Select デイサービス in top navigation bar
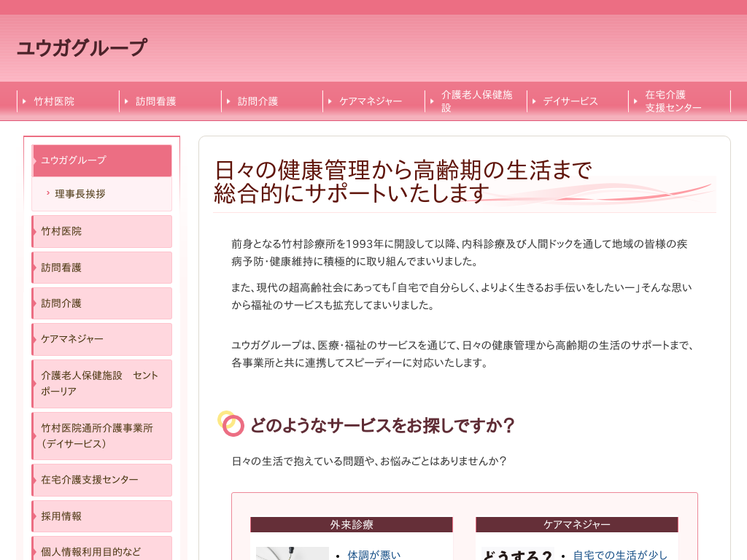 pos(570,101)
